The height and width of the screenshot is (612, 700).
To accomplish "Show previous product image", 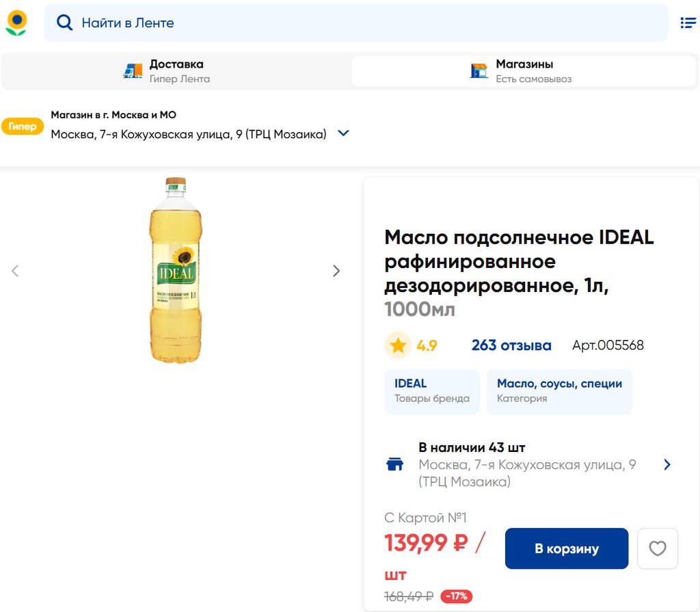I will pos(15,271).
